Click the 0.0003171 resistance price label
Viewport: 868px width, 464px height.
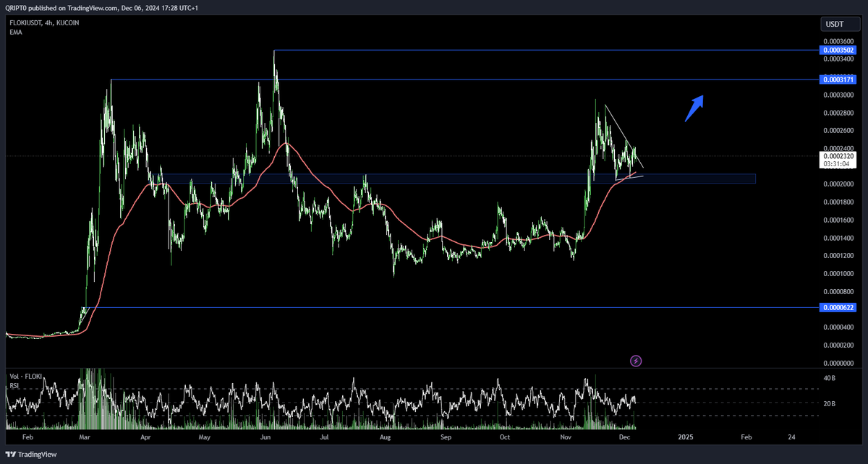click(x=837, y=80)
